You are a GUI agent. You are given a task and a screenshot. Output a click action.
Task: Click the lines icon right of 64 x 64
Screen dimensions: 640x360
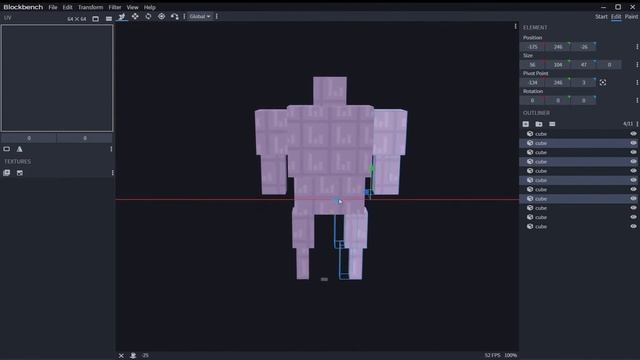[x=109, y=19]
